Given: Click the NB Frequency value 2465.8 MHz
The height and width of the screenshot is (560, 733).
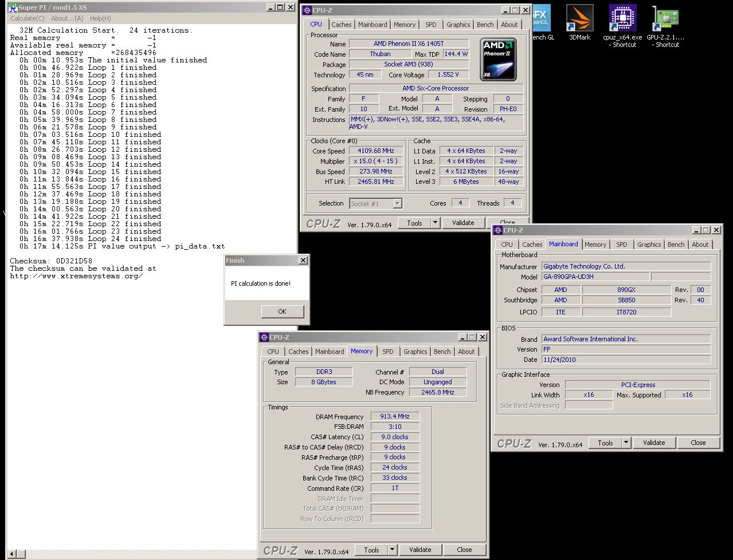Looking at the screenshot, I should coord(438,392).
